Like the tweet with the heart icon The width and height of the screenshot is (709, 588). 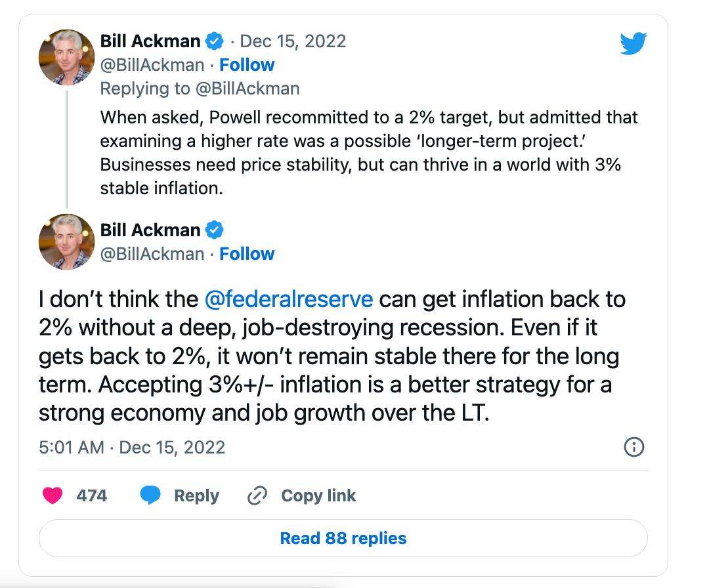pyautogui.click(x=53, y=495)
